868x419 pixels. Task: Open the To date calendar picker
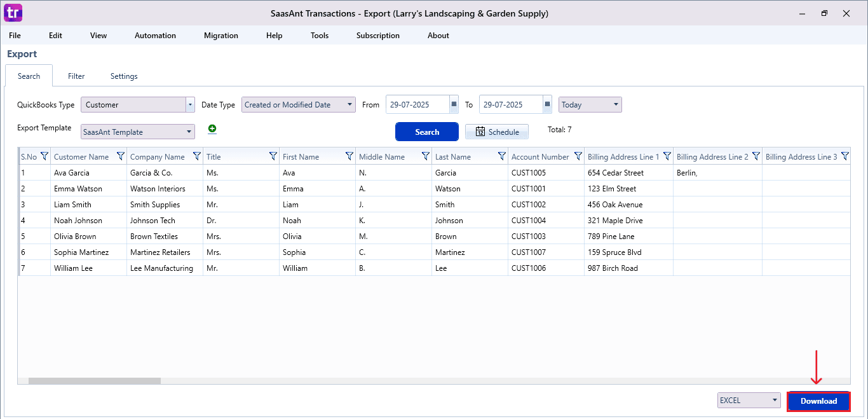pyautogui.click(x=547, y=105)
